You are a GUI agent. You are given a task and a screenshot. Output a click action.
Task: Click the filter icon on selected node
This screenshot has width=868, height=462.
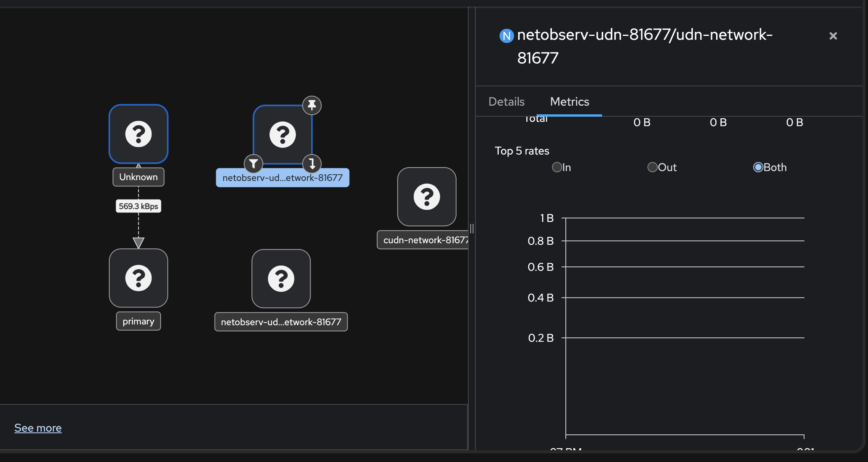click(253, 163)
